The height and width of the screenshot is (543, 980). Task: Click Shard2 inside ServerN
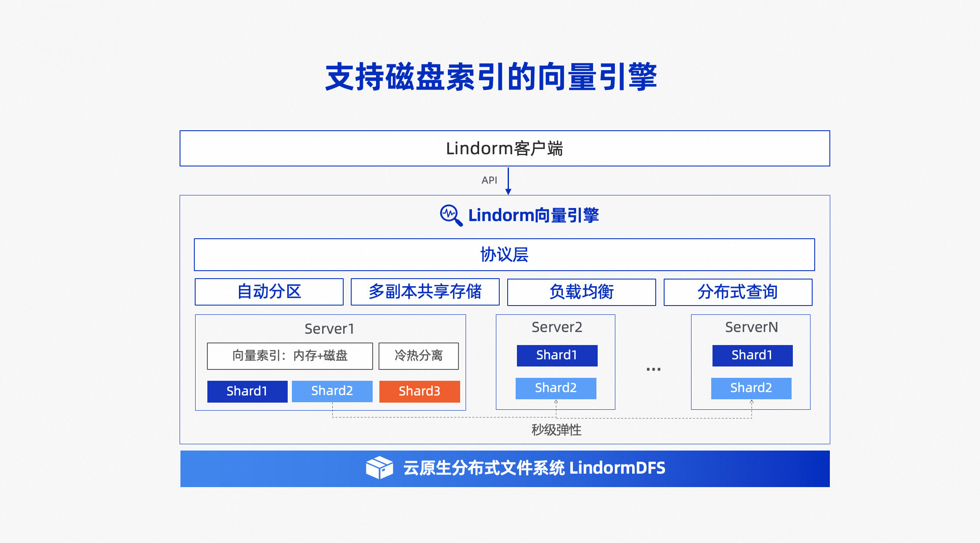pyautogui.click(x=751, y=388)
